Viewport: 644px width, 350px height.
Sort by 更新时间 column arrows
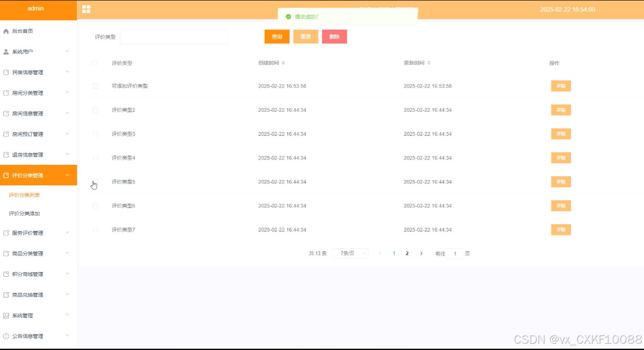click(x=429, y=63)
